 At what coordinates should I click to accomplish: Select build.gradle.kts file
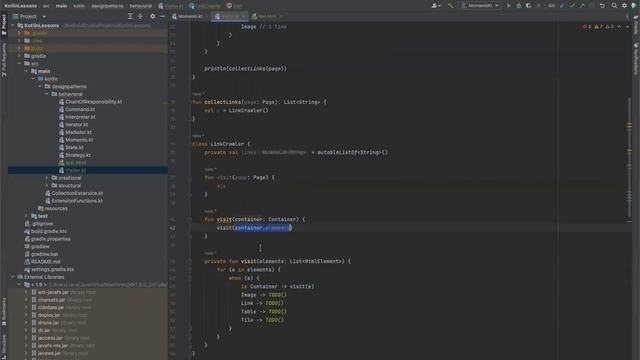[49, 231]
